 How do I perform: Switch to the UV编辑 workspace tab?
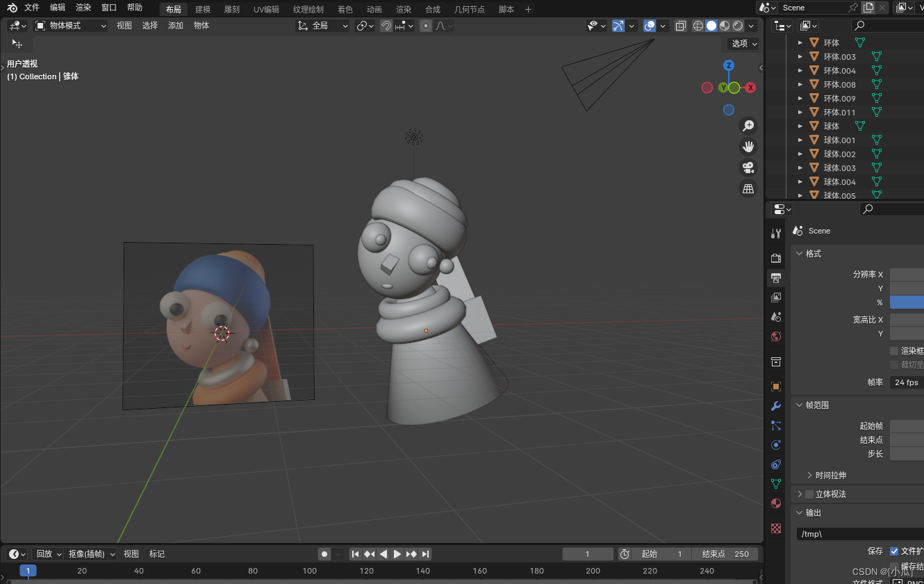tap(266, 9)
